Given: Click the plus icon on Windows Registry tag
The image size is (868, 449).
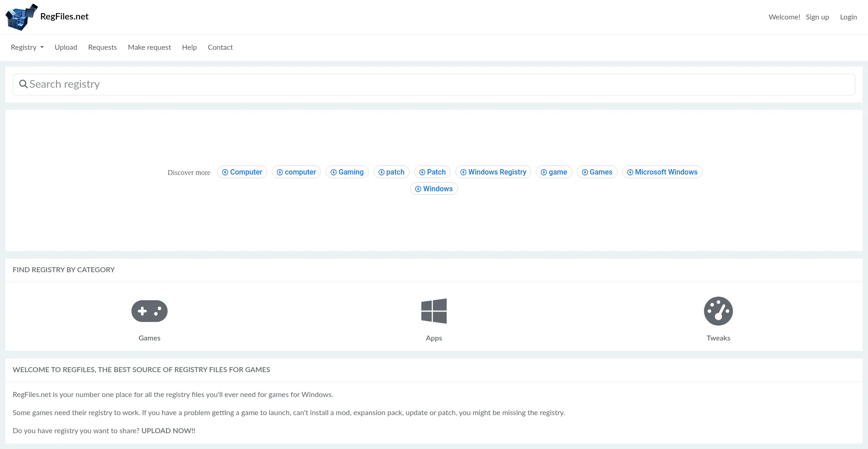Looking at the screenshot, I should [463, 172].
